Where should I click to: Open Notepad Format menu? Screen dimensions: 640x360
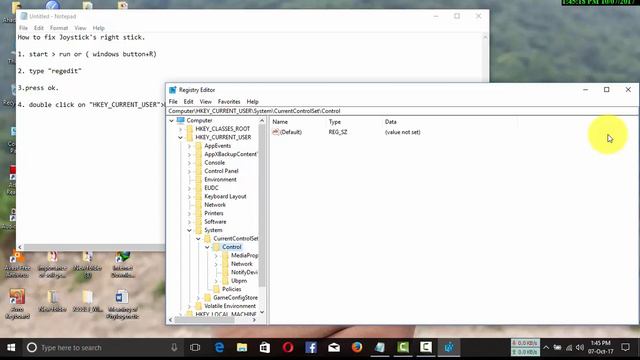(x=59, y=28)
